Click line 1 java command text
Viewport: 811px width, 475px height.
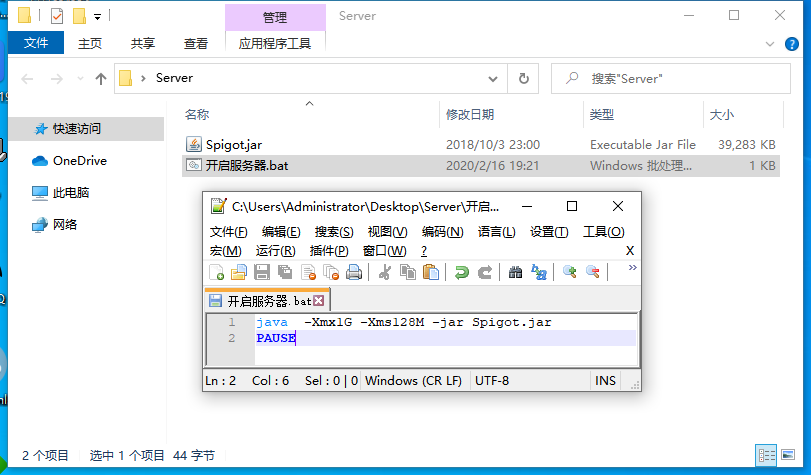403,322
